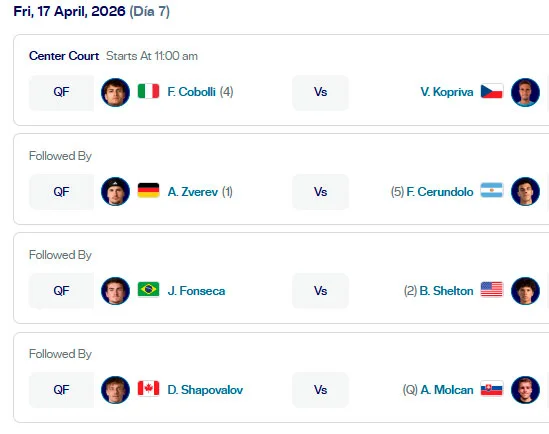The width and height of the screenshot is (549, 434).
Task: Click F. Cobolli's player photo
Action: [x=115, y=92]
